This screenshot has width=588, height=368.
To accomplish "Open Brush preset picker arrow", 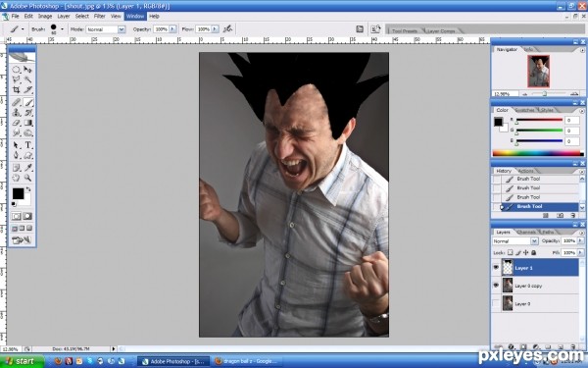I will coord(62,28).
